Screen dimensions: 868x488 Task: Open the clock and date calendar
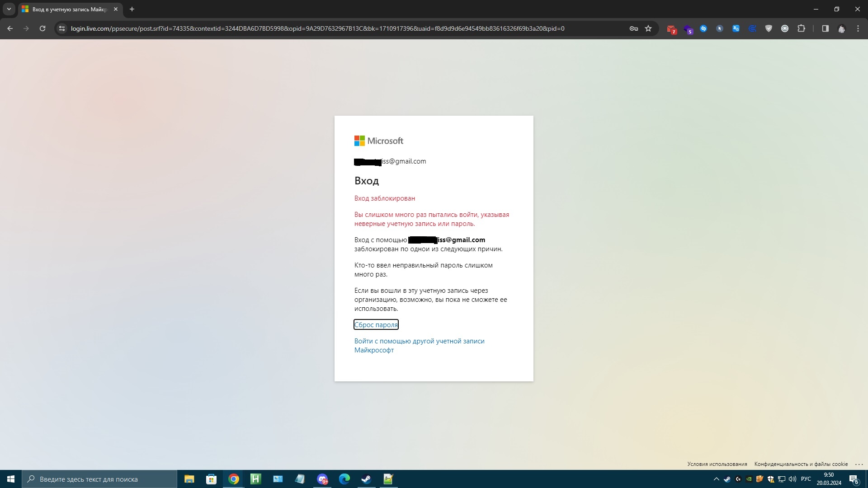tap(829, 479)
